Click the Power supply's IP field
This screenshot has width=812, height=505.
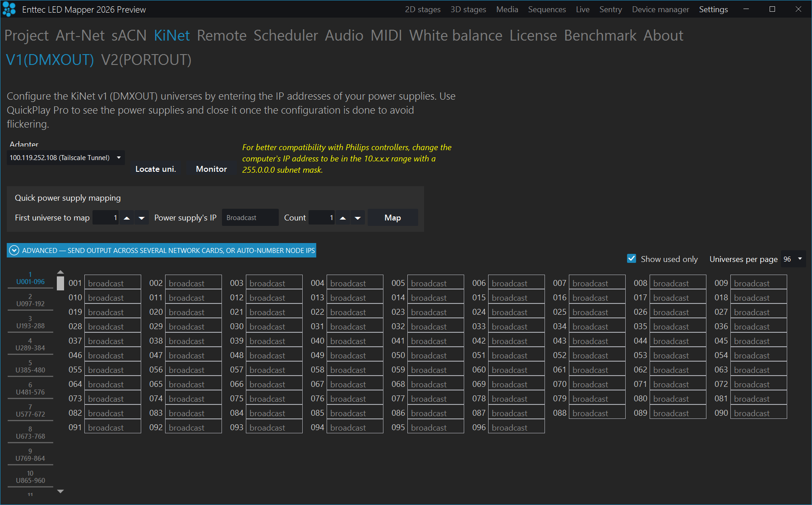click(x=250, y=218)
